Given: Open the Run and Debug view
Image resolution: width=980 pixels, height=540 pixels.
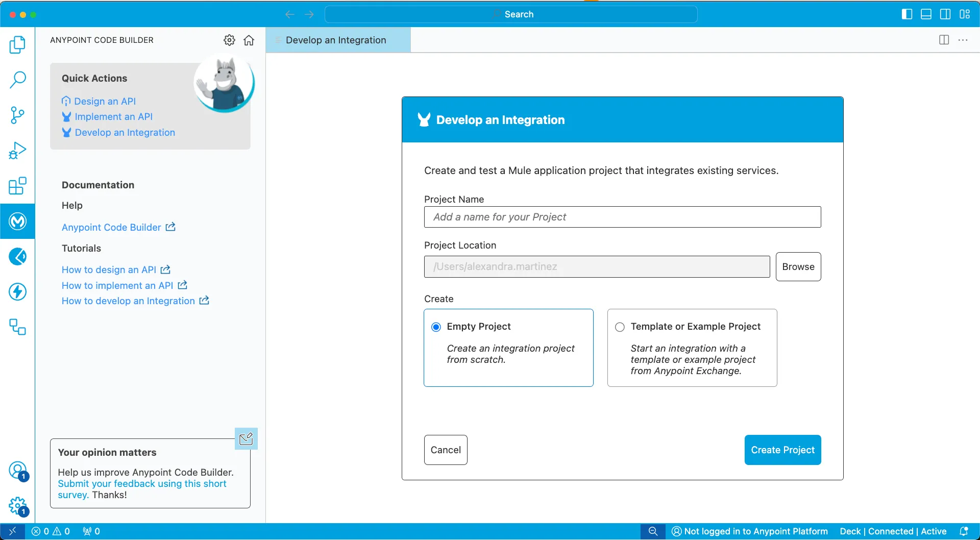Looking at the screenshot, I should point(17,151).
